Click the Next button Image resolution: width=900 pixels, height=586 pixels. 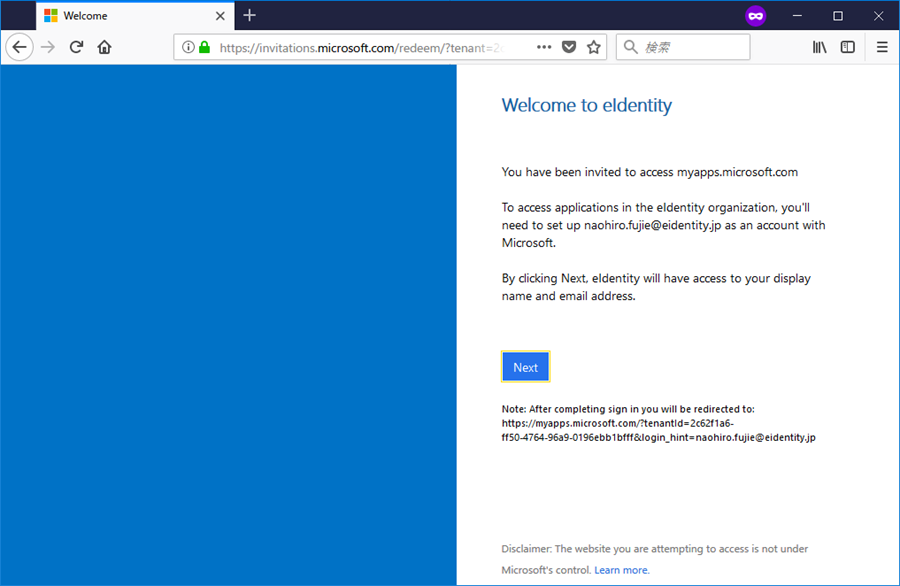pyautogui.click(x=526, y=367)
